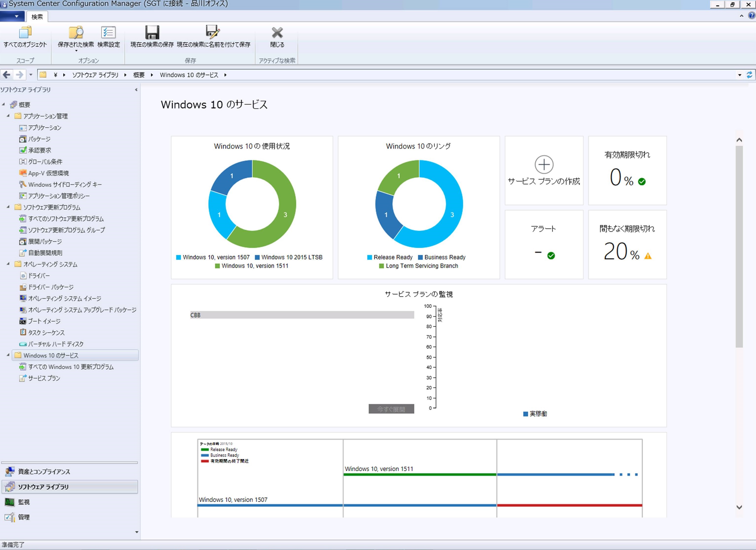This screenshot has width=756, height=550.
Task: Click Windows 10 2015 LTSB legend swatch
Action: click(257, 257)
